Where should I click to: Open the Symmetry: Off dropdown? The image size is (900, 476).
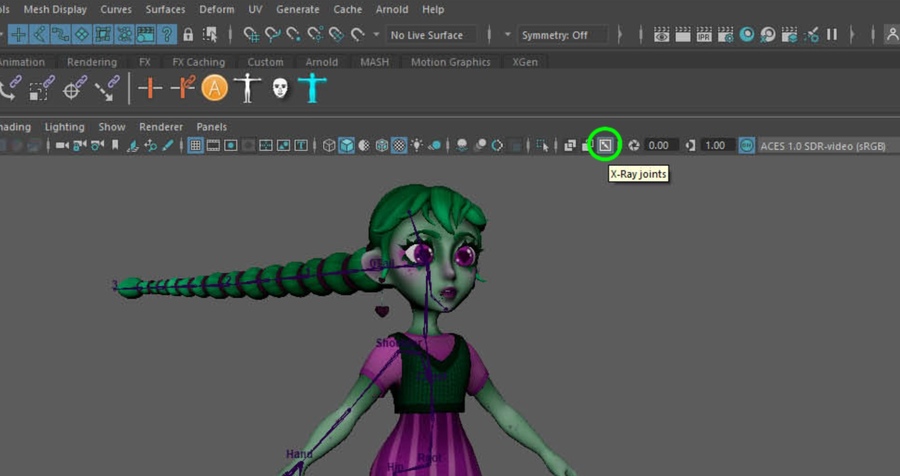[x=562, y=35]
